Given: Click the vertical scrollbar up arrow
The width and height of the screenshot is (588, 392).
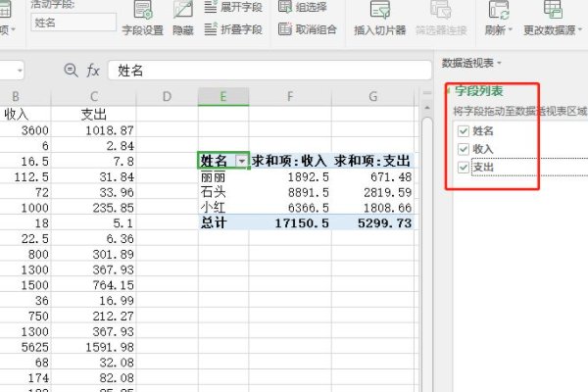Looking at the screenshot, I should point(427,109).
